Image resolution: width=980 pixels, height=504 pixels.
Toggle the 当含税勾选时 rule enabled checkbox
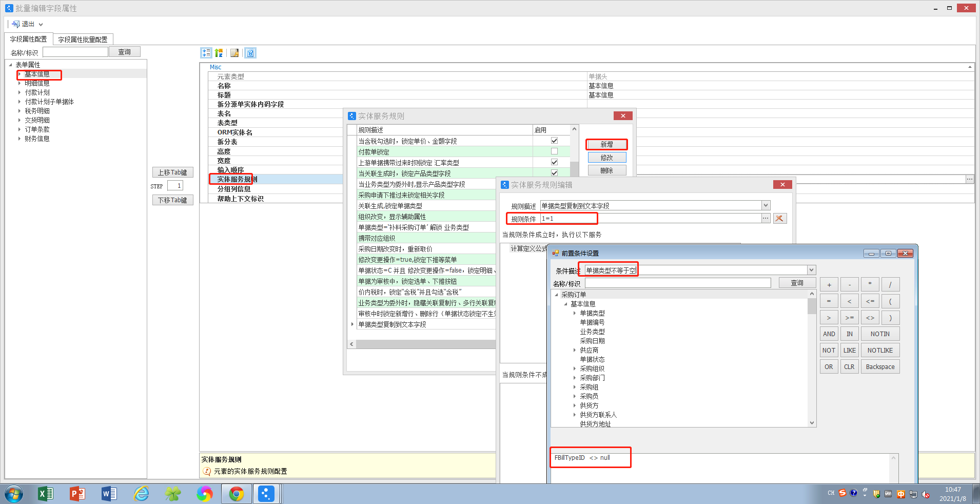coord(554,141)
